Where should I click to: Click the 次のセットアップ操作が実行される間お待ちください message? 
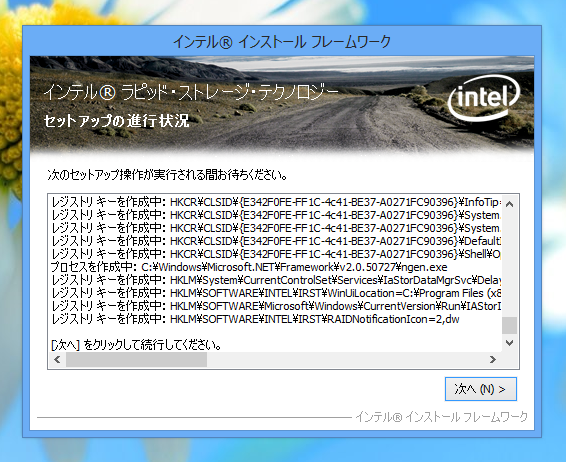pyautogui.click(x=167, y=175)
